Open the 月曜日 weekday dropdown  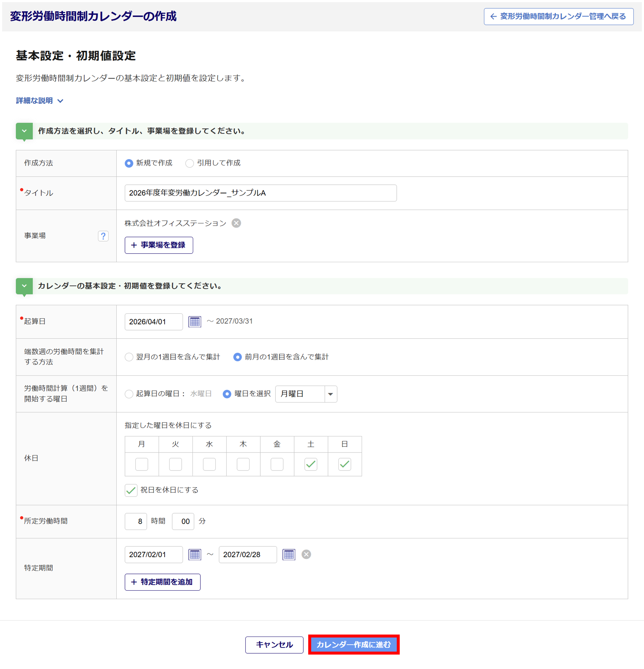(x=306, y=394)
